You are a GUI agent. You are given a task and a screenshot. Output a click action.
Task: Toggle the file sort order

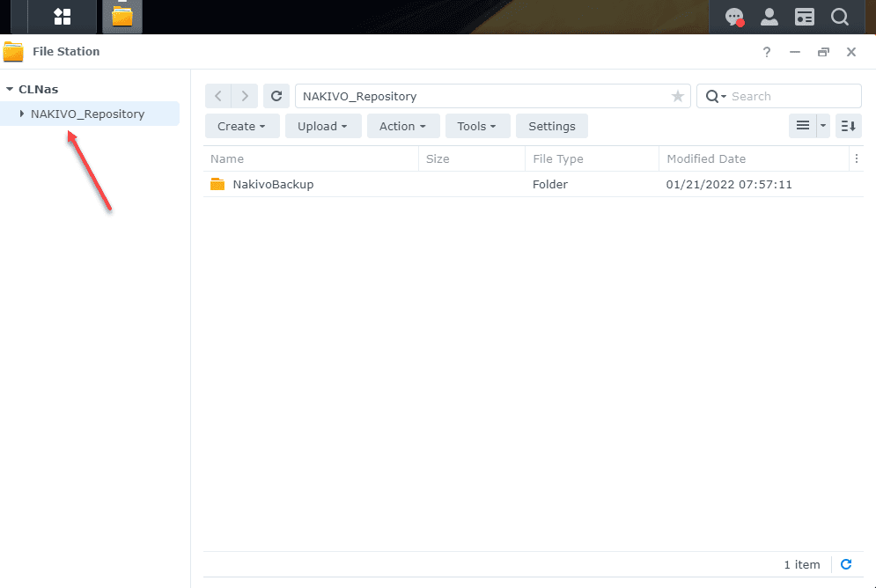pyautogui.click(x=848, y=126)
